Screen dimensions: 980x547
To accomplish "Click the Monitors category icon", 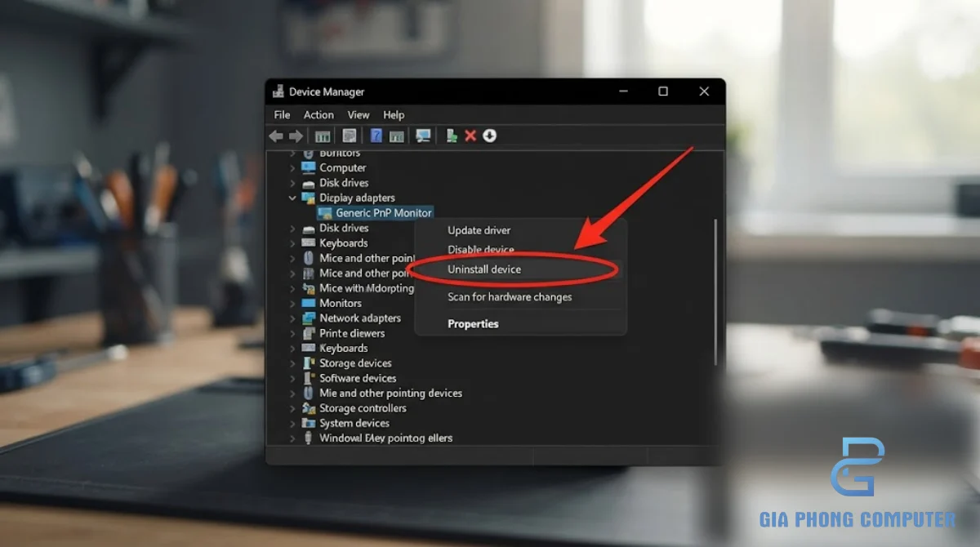I will (x=309, y=303).
